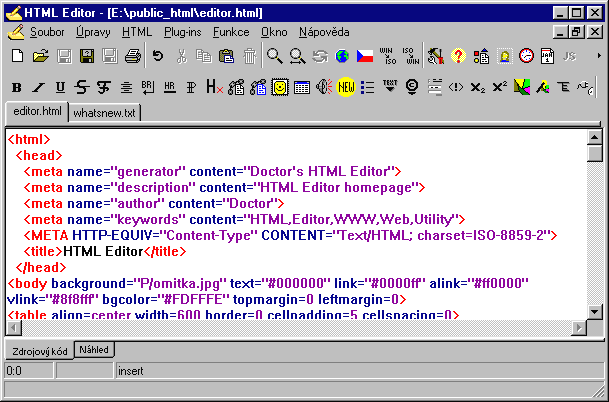609x402 pixels.
Task: Save with the floppy question-mark icon
Action: 87,56
